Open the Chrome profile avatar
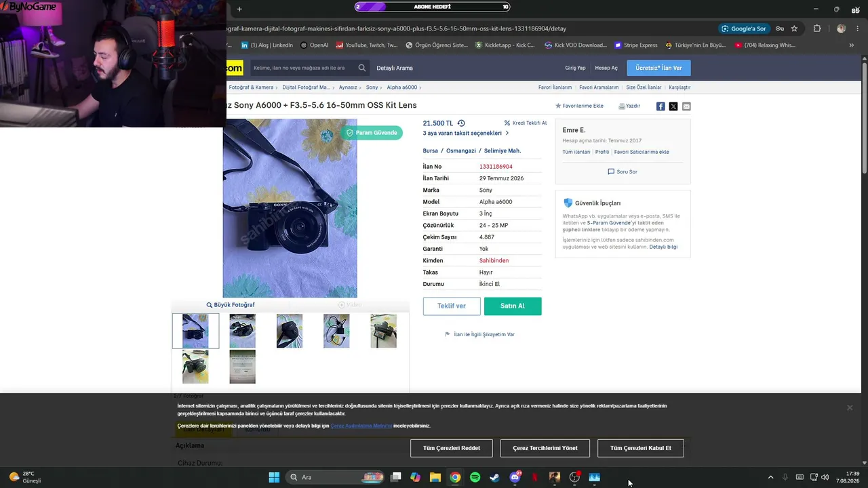The width and height of the screenshot is (868, 488). click(x=842, y=28)
